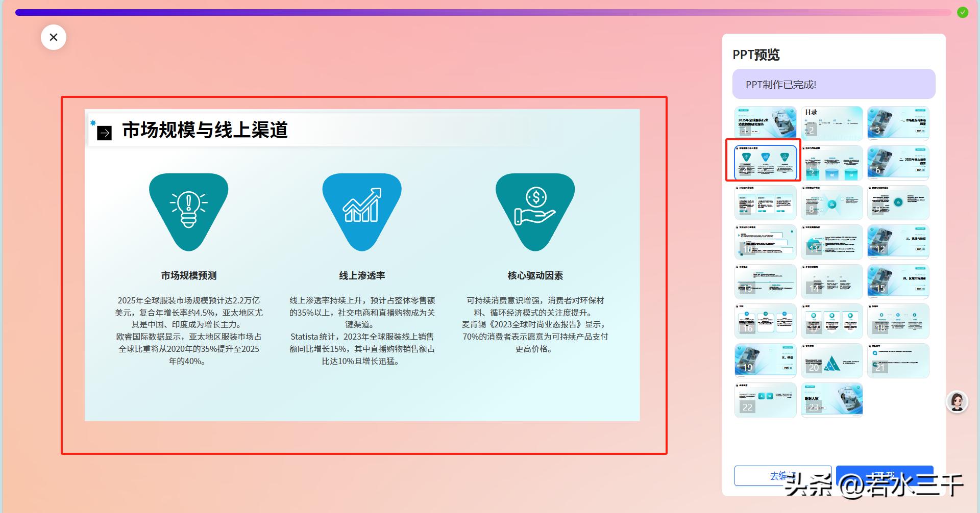Click the black arrow icon beside the slide title
Viewport: 980px width, 513px height.
point(105,133)
